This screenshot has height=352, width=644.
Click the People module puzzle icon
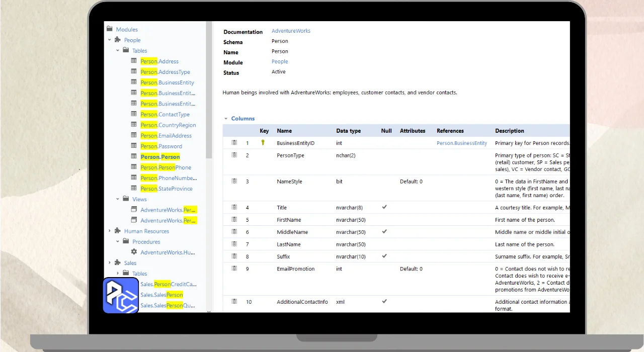pyautogui.click(x=118, y=40)
